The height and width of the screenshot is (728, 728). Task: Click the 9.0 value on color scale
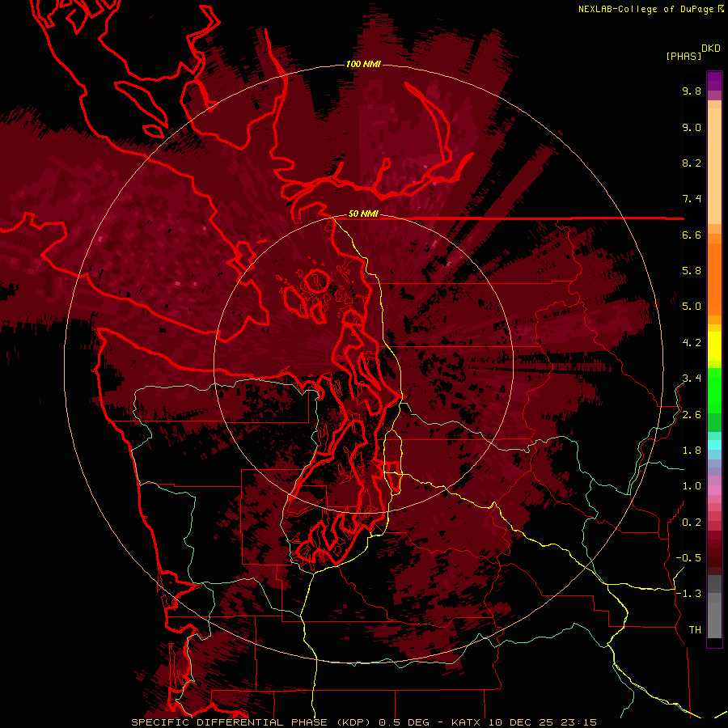point(692,127)
